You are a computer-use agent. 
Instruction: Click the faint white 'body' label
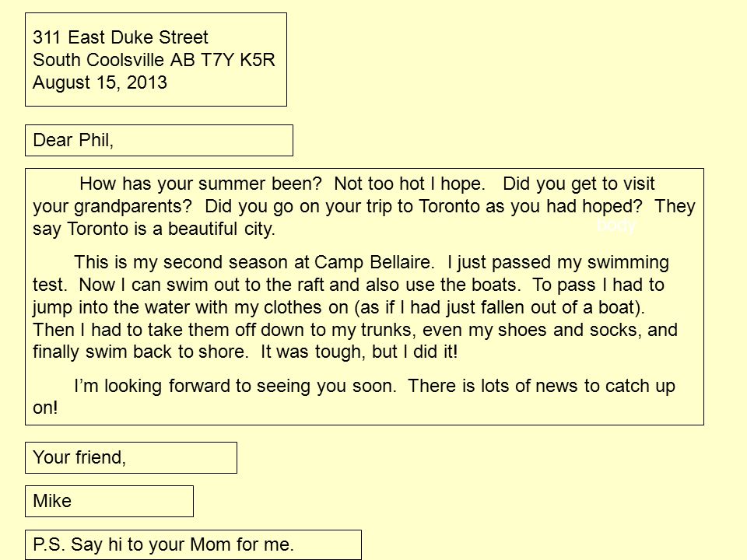(x=616, y=226)
